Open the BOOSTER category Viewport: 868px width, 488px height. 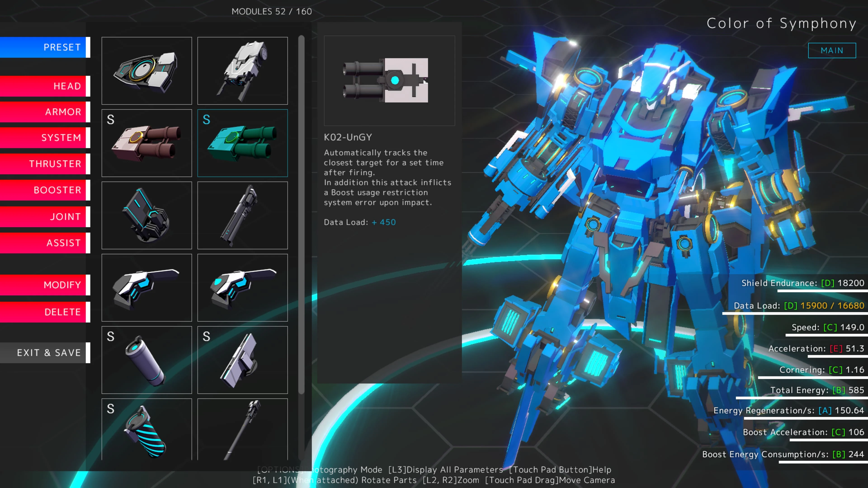coord(45,190)
